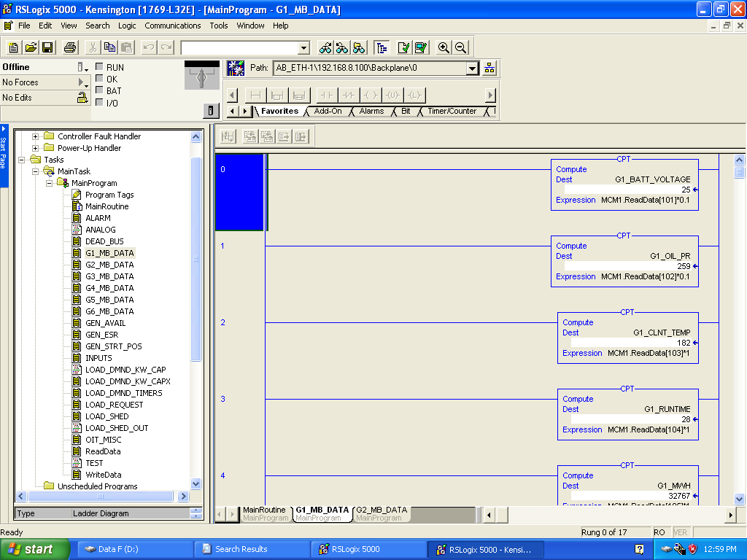Toggle the controller organizer tree icon

pos(382,47)
